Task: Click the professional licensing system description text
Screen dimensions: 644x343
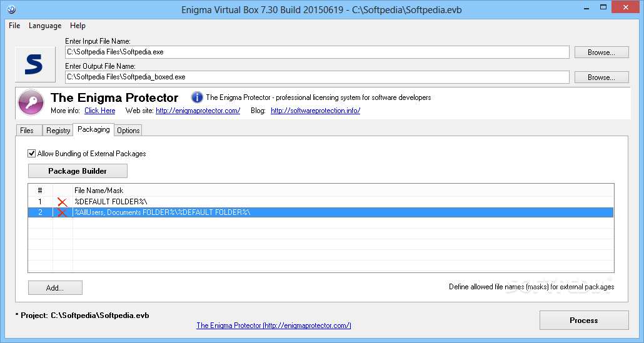Action: click(318, 97)
